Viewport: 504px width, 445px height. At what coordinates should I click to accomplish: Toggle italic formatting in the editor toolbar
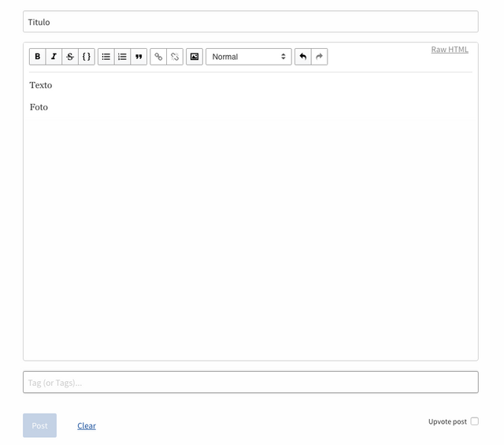click(54, 57)
